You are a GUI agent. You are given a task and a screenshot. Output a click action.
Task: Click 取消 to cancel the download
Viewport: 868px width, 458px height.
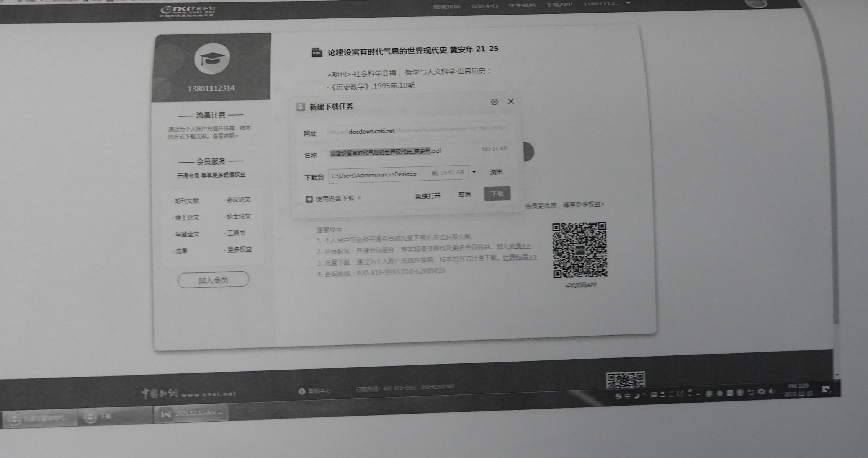pos(464,195)
